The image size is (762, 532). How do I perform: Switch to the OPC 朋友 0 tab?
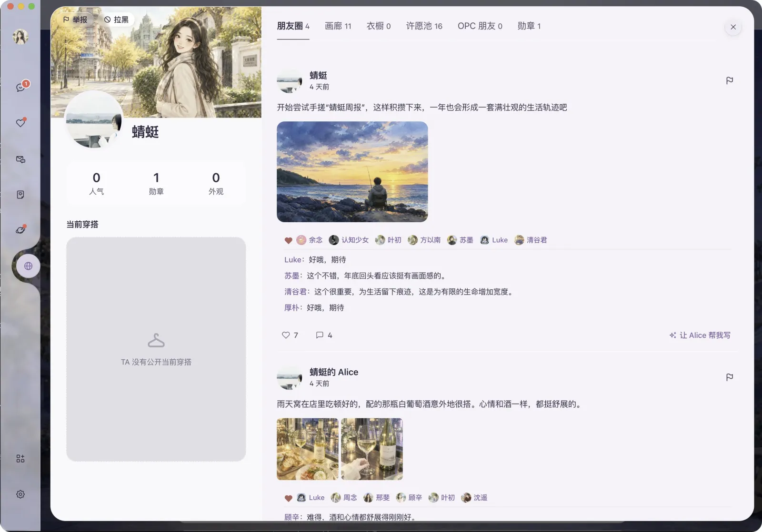click(480, 26)
